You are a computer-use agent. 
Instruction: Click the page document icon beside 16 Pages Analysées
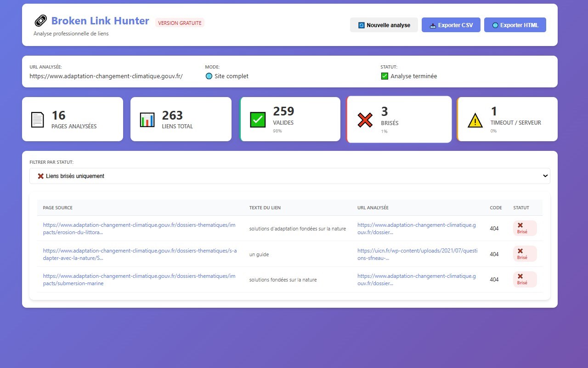[38, 120]
